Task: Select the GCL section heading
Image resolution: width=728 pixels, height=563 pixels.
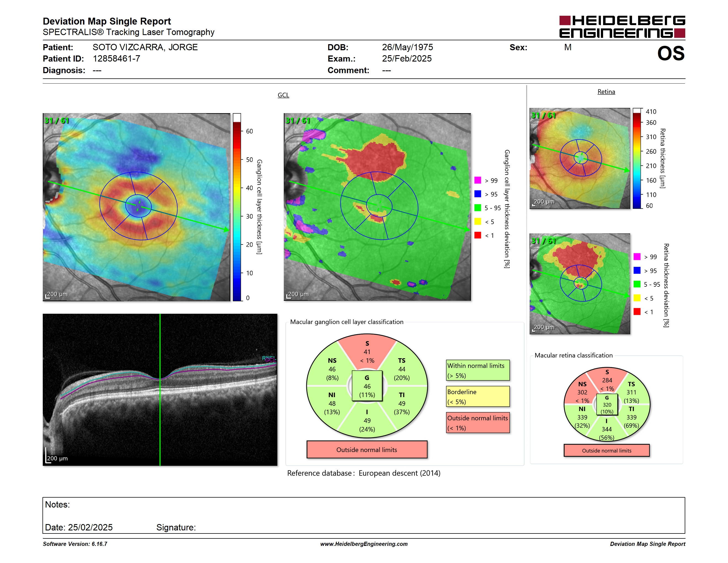Action: (x=283, y=95)
